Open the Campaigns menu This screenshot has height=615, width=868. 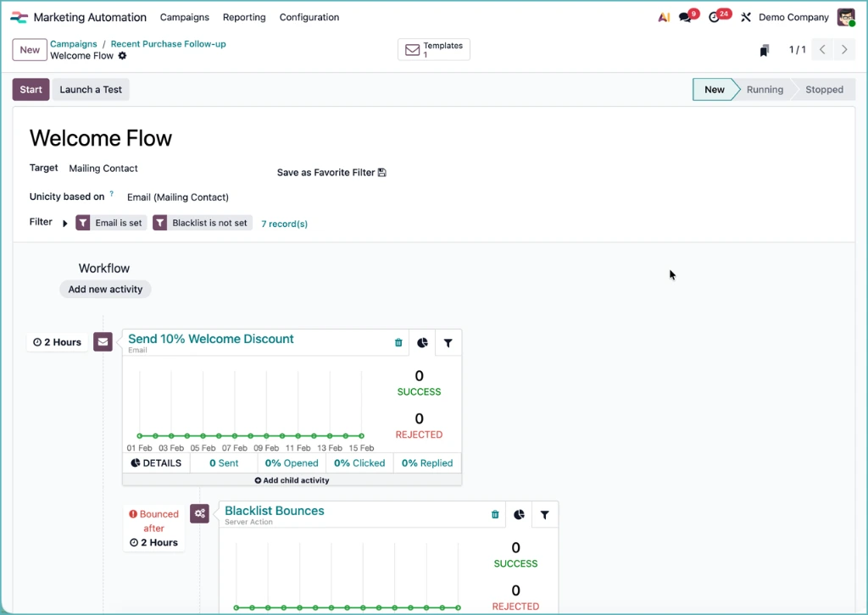click(184, 17)
